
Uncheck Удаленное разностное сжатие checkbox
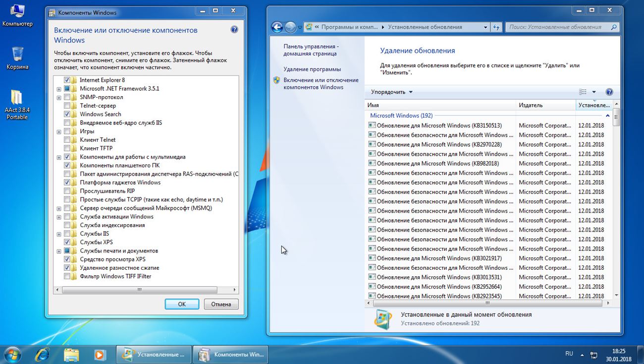tap(67, 268)
